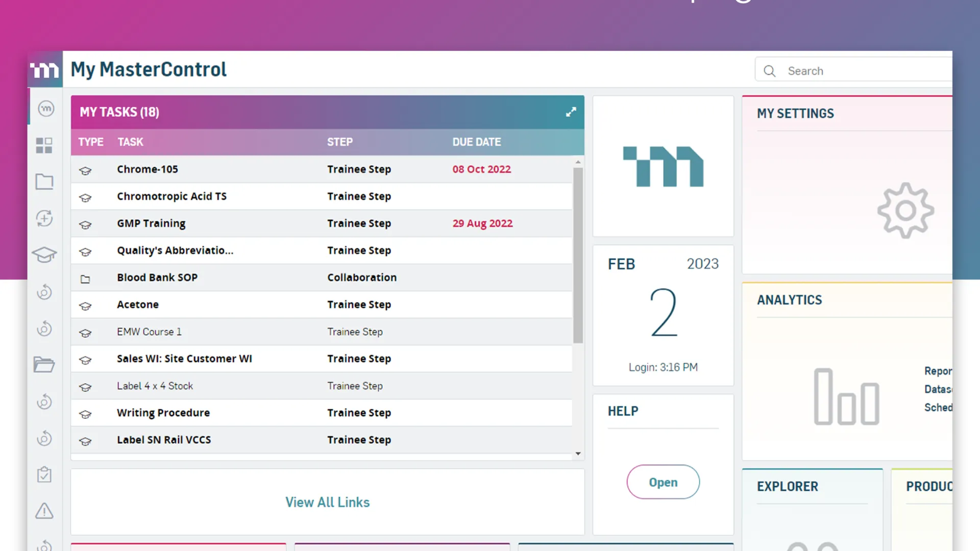980x551 pixels.
Task: Sort tasks by DUE DATE column header
Action: [x=477, y=142]
